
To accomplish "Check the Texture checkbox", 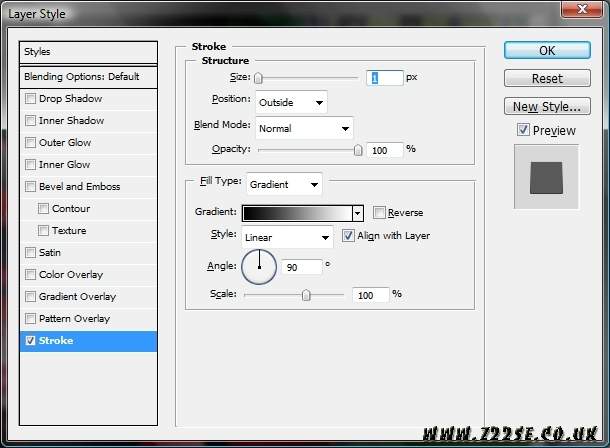I will (x=43, y=231).
